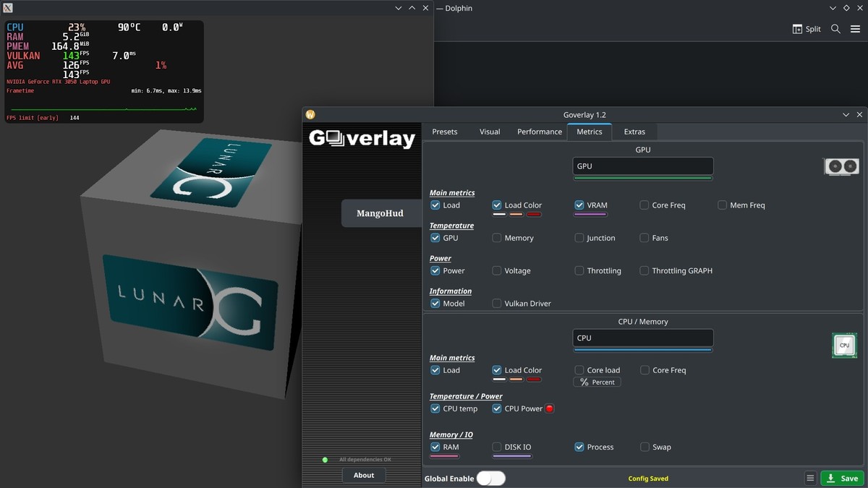The width and height of the screenshot is (868, 488).
Task: Uncheck the VRAM metric checkbox
Action: [x=579, y=205]
